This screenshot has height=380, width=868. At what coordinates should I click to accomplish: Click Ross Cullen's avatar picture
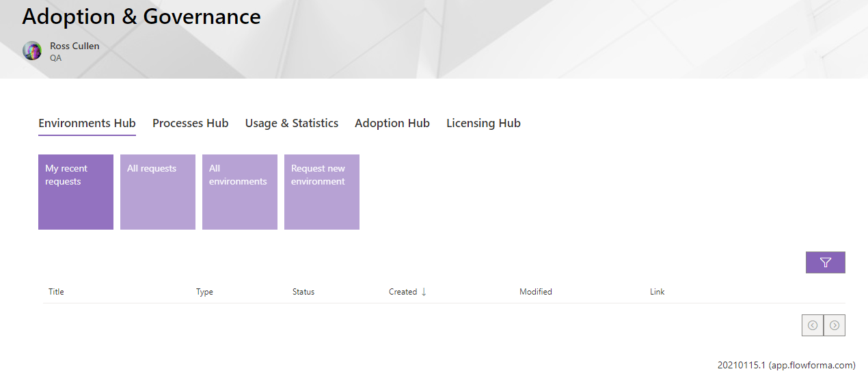point(32,51)
